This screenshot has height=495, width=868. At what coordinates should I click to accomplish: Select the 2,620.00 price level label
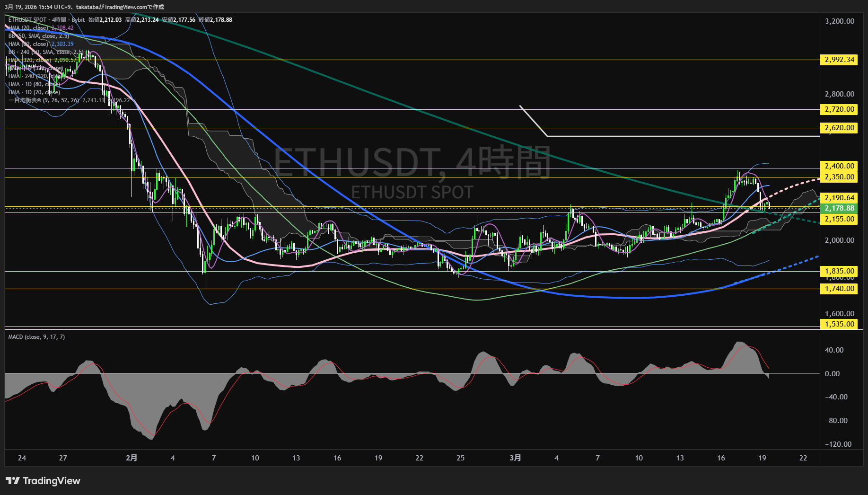(x=839, y=128)
